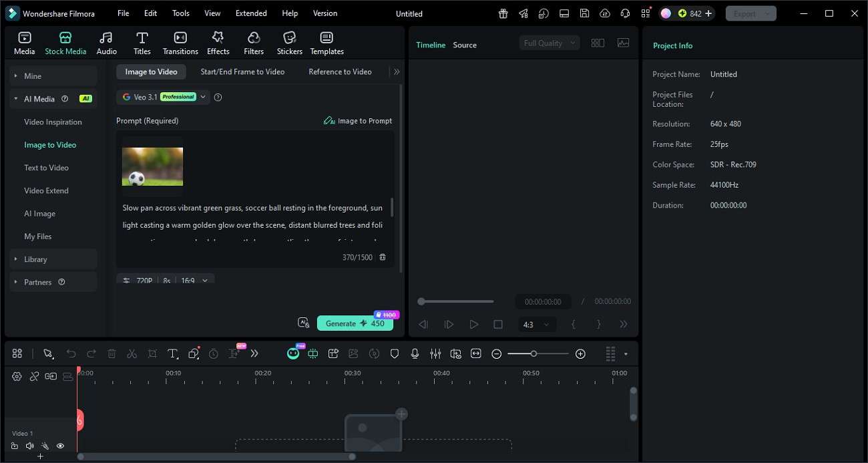Click the Generate button
Viewport: 868px width, 463px height.
(355, 323)
